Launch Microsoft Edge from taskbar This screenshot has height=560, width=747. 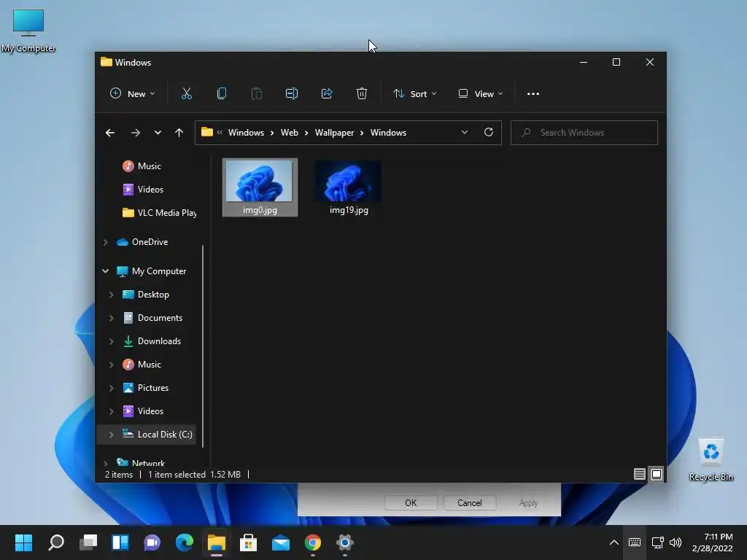click(185, 542)
